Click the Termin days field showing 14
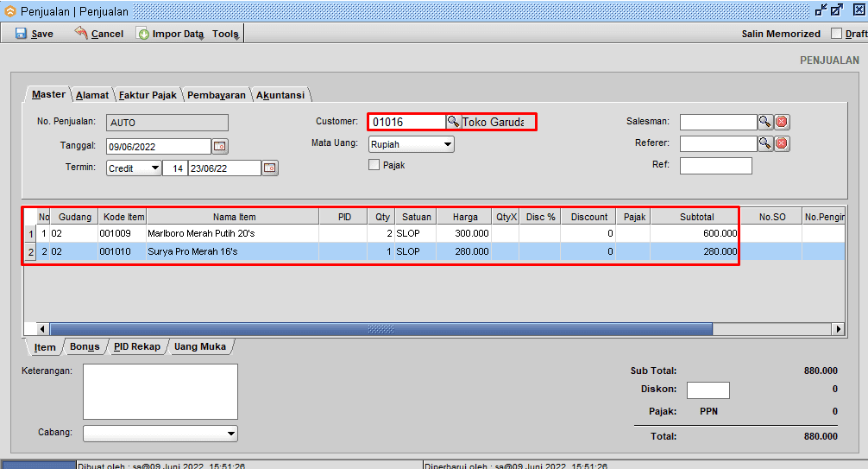Screen dimensions: 868x469 click(175, 168)
